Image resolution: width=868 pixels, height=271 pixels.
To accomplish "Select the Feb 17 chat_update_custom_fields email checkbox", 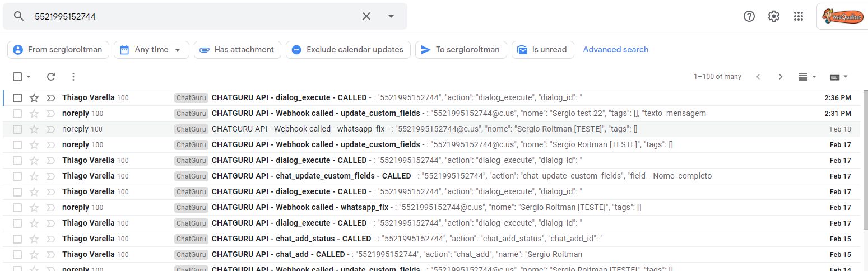I will [17, 176].
